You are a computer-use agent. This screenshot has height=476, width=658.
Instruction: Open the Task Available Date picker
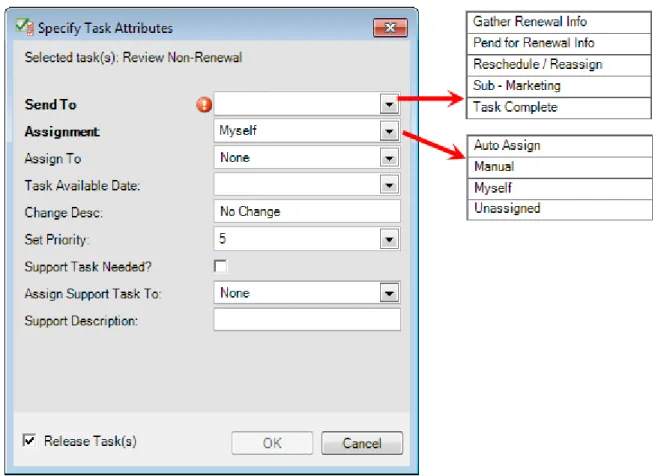pos(389,185)
